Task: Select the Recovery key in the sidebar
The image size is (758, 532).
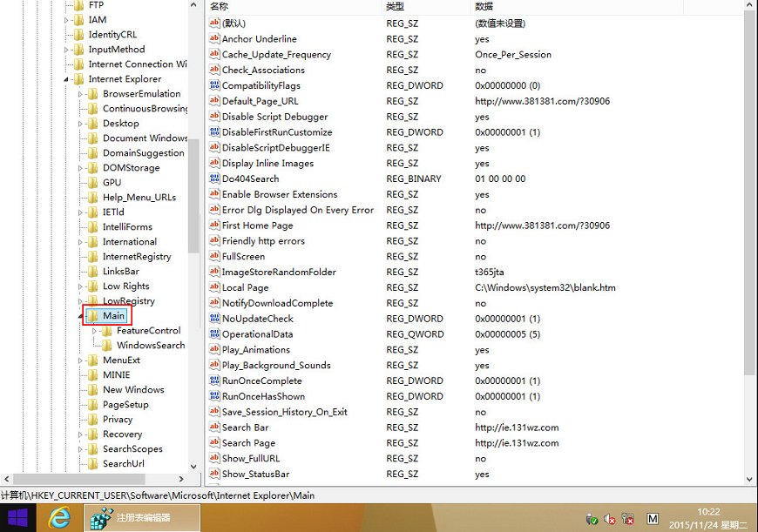Action: tap(123, 434)
